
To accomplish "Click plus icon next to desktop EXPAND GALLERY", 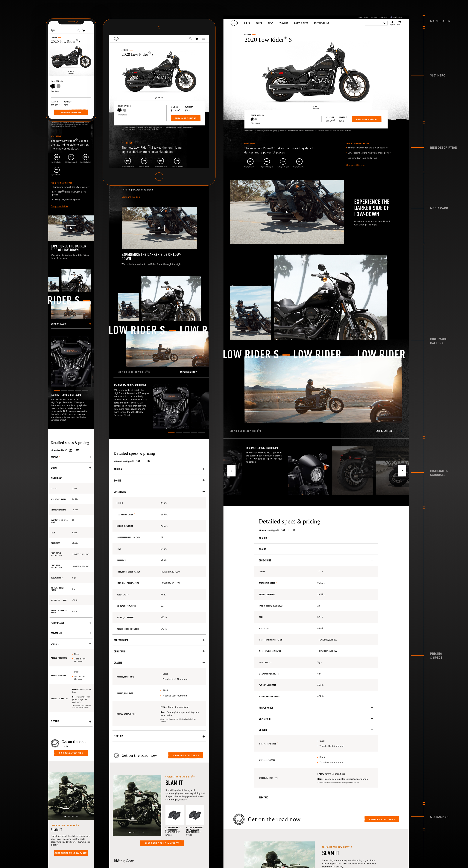I will pos(401,431).
